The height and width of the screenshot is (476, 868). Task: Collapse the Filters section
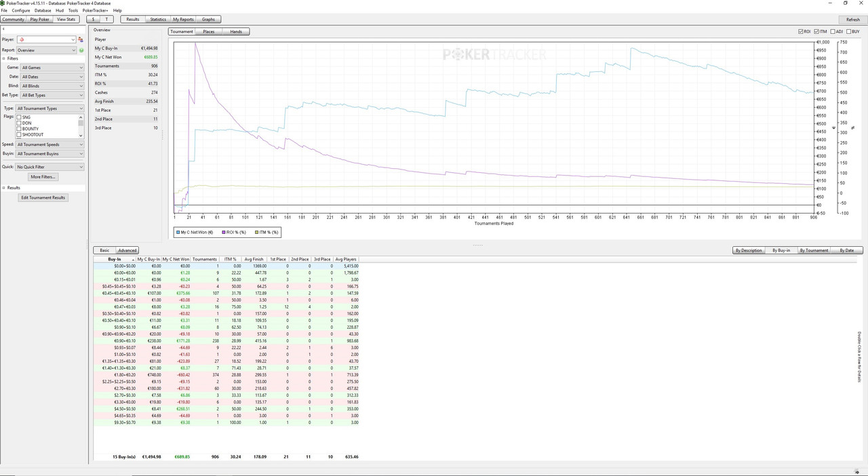(4, 58)
